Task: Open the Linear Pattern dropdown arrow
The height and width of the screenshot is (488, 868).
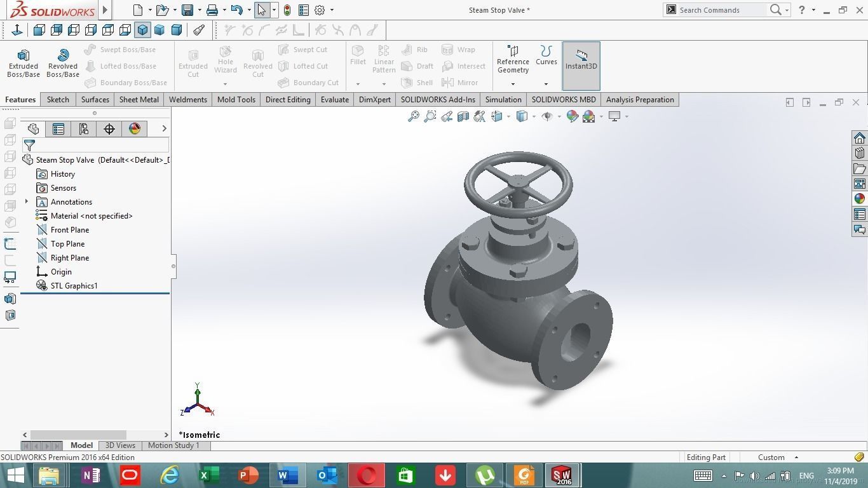Action: tap(384, 84)
